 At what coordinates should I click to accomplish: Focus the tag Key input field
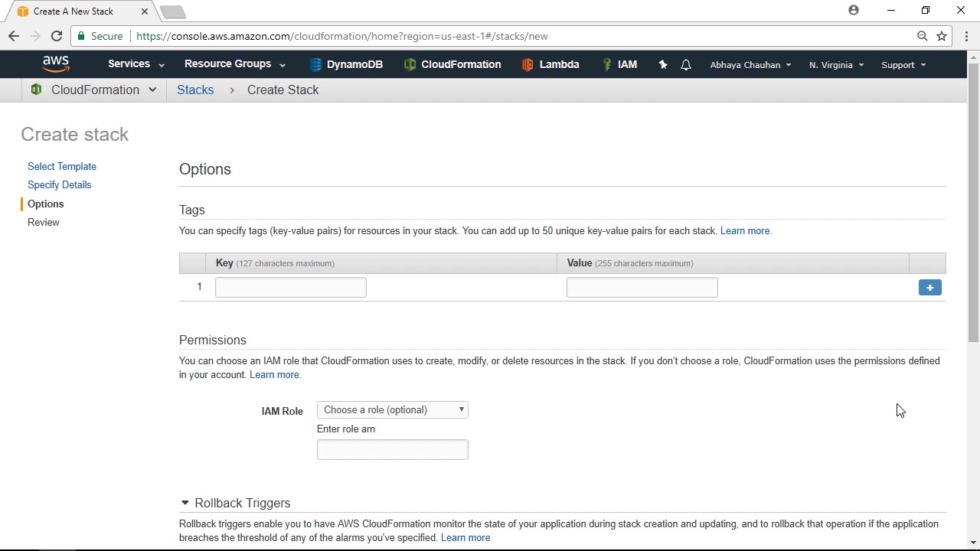[x=291, y=287]
